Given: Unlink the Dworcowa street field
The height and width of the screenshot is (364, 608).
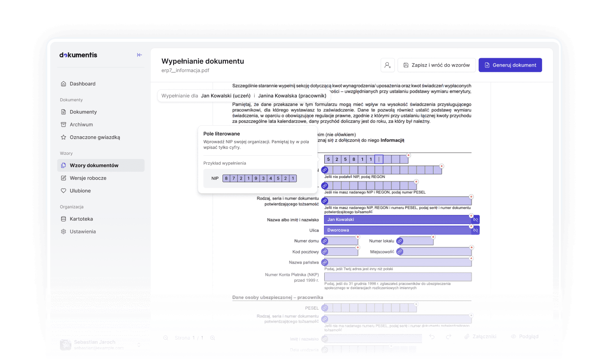Looking at the screenshot, I should point(475,230).
